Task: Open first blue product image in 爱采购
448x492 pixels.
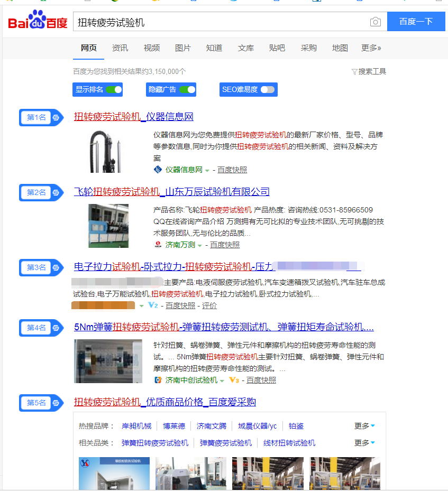Action: pyautogui.click(x=114, y=474)
